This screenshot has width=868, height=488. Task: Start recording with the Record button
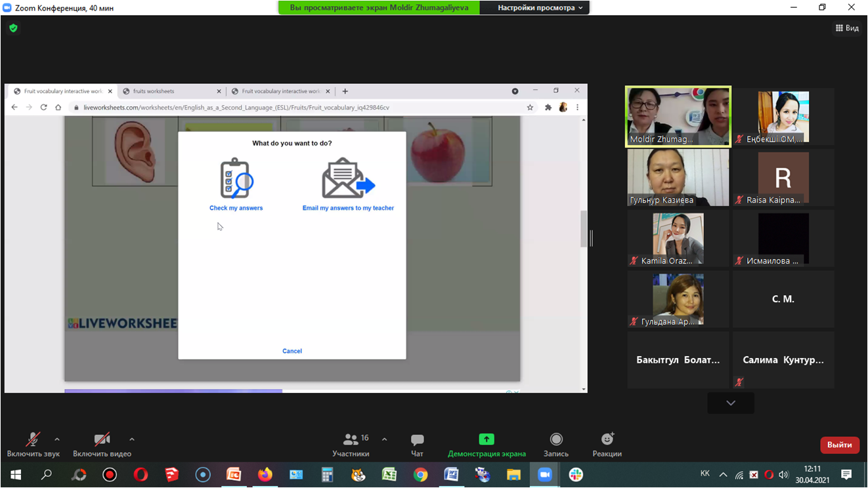tap(555, 444)
